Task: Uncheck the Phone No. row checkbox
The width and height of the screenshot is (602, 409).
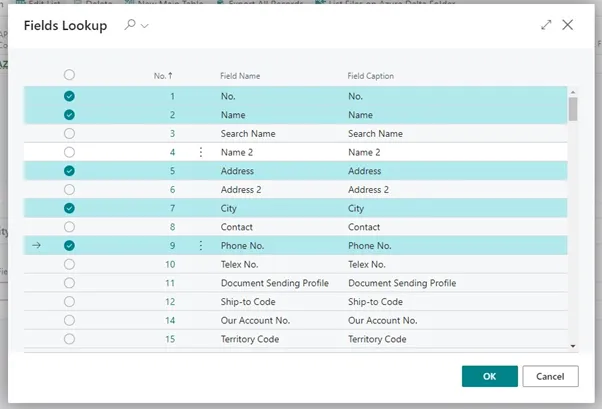Action: 69,246
